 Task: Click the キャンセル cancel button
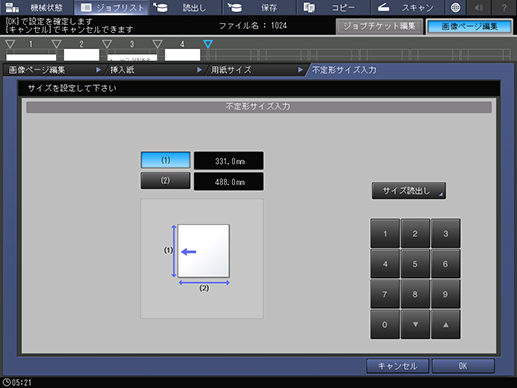click(397, 366)
